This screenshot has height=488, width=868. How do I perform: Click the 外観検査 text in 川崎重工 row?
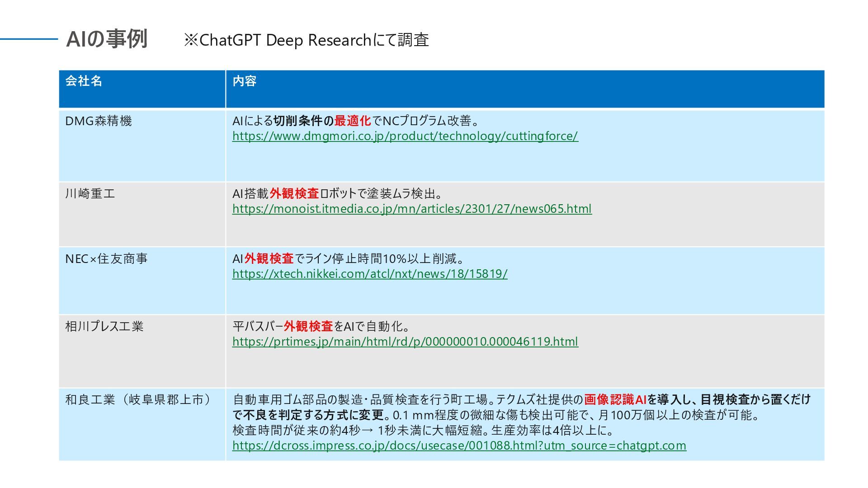click(294, 194)
